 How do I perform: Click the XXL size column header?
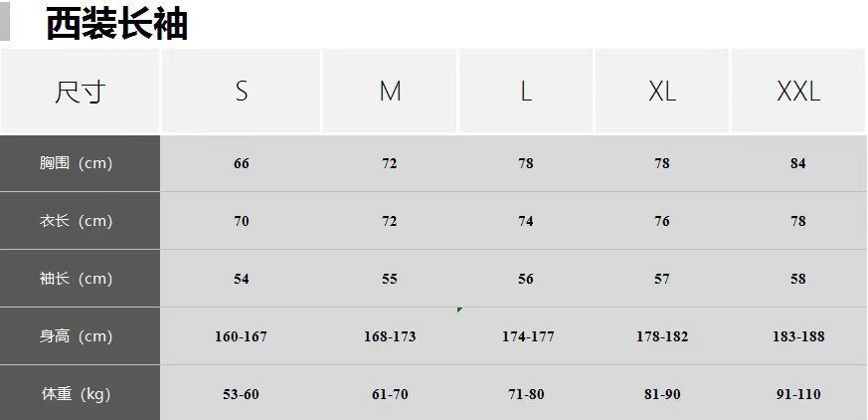pos(798,92)
